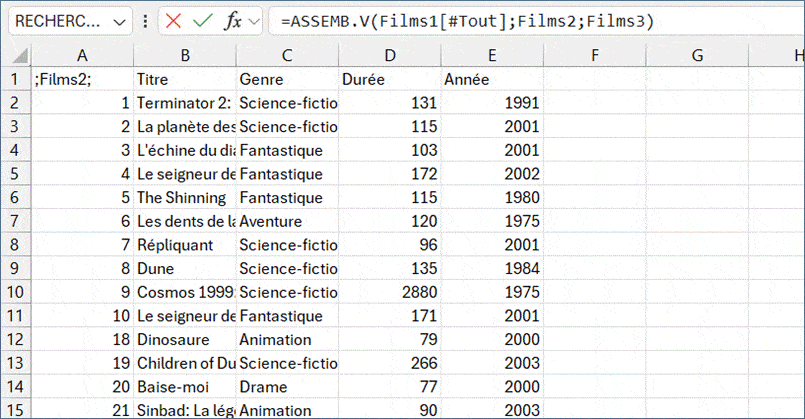Expand the function list arrow beside fx

pos(254,22)
